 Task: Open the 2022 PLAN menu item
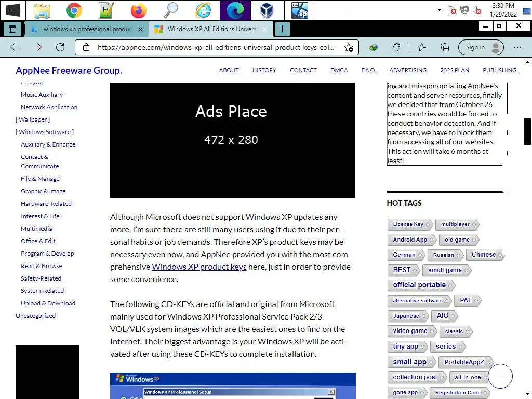click(x=455, y=70)
